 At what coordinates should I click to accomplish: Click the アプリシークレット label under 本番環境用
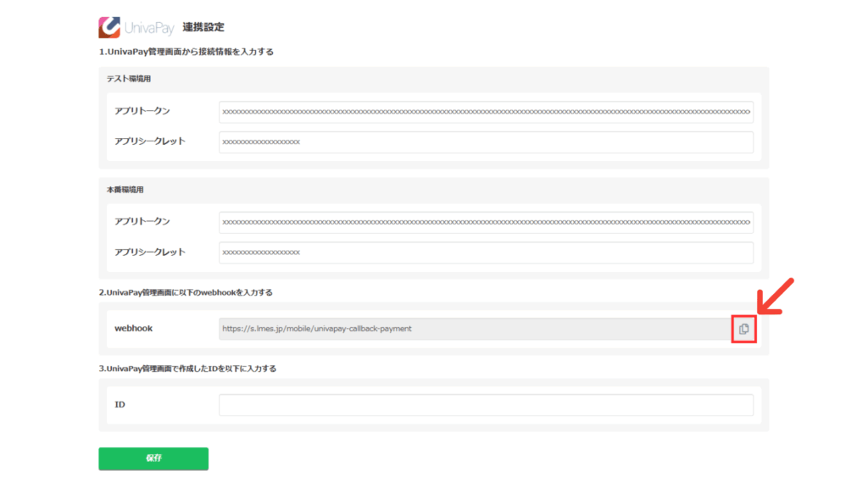tap(149, 252)
